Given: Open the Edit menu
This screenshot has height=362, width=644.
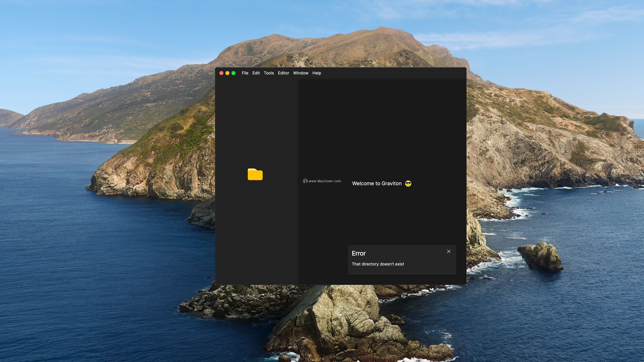Looking at the screenshot, I should click(x=256, y=73).
